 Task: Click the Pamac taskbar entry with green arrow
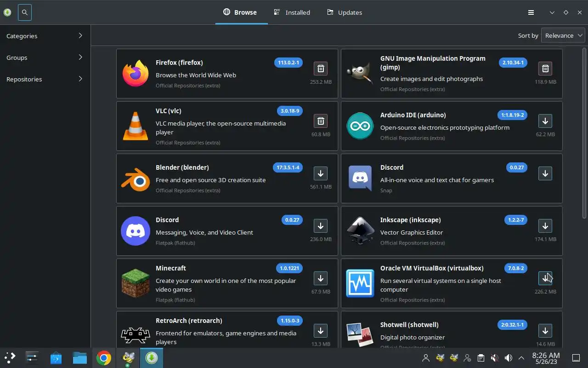(x=152, y=357)
